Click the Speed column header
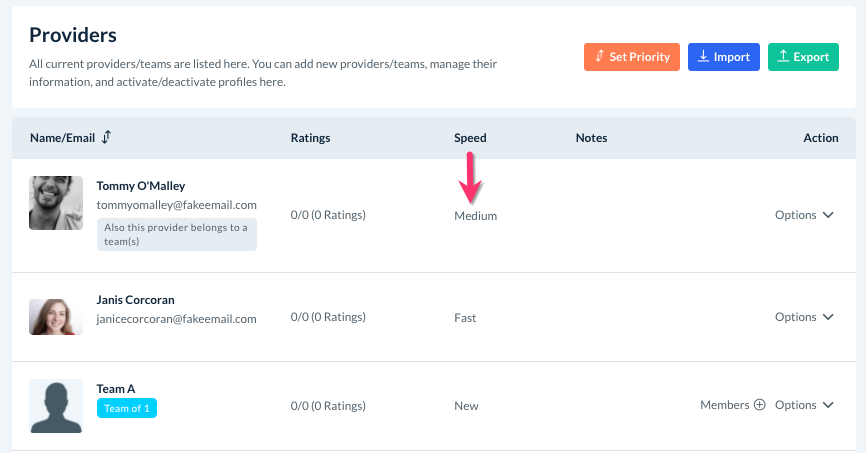 point(470,138)
